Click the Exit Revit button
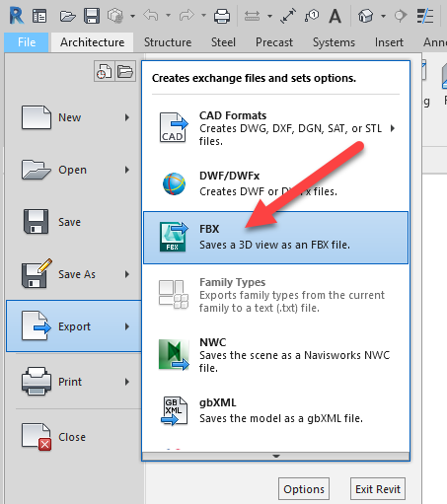447x504 pixels. coord(378,489)
